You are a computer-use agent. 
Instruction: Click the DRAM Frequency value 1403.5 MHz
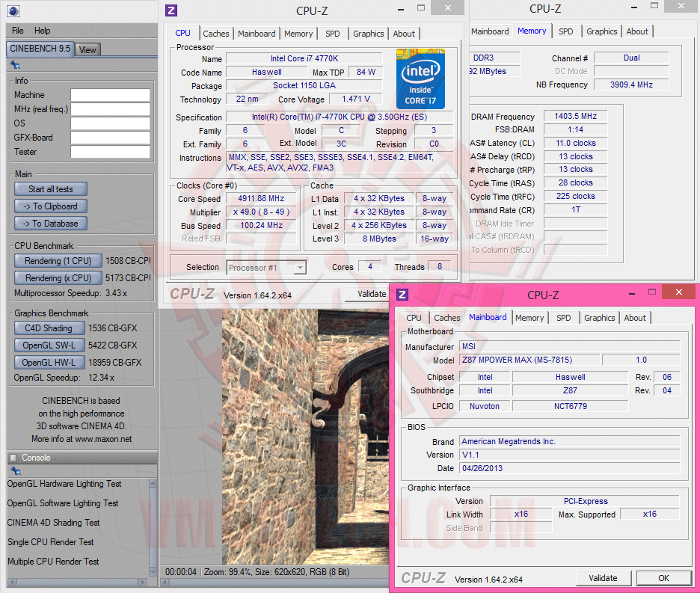click(575, 116)
